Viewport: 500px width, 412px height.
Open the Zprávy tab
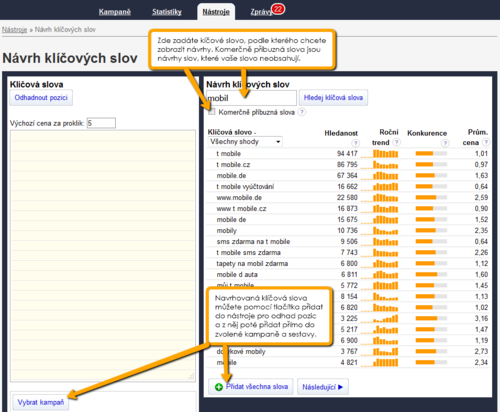(262, 12)
